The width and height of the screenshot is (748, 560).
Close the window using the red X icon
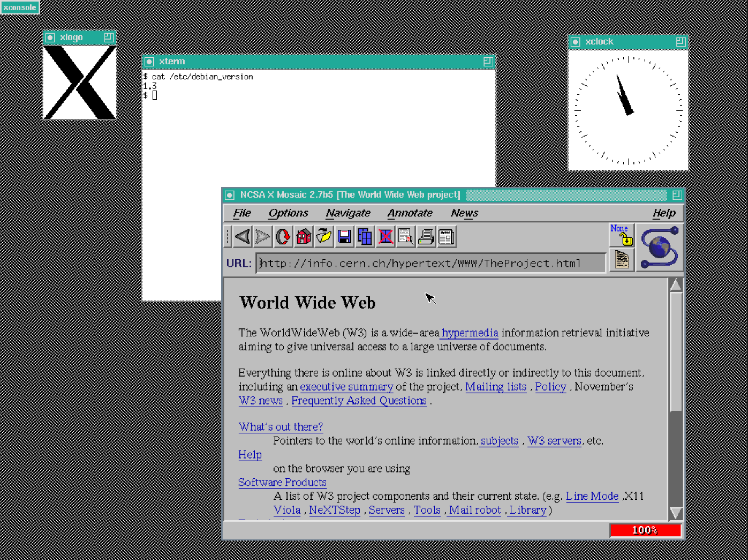(x=385, y=237)
